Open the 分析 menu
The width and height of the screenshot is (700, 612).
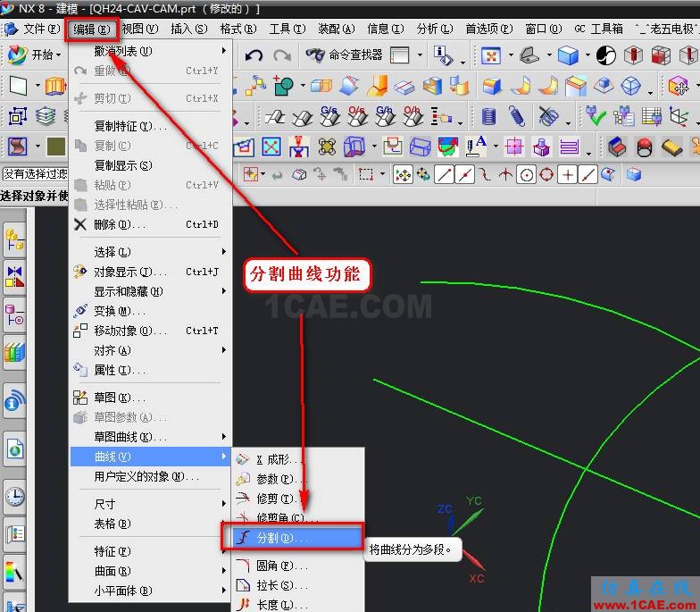pyautogui.click(x=434, y=29)
